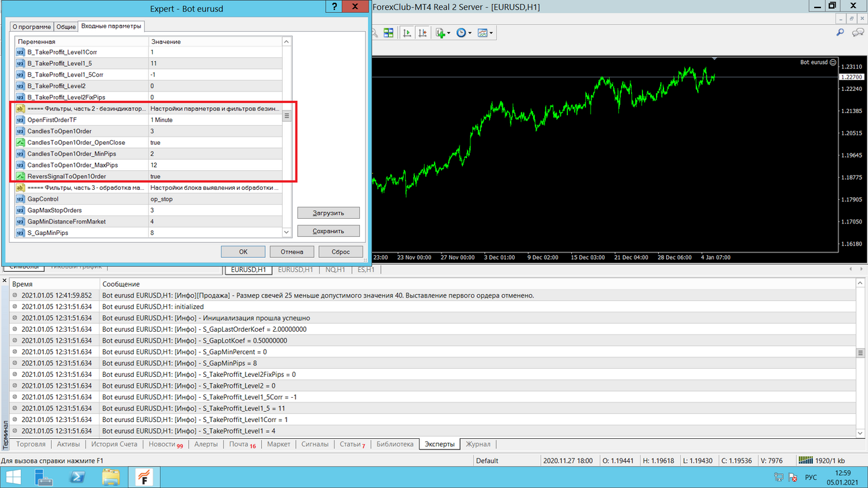
Task: Open Windows Start menu
Action: point(13,478)
